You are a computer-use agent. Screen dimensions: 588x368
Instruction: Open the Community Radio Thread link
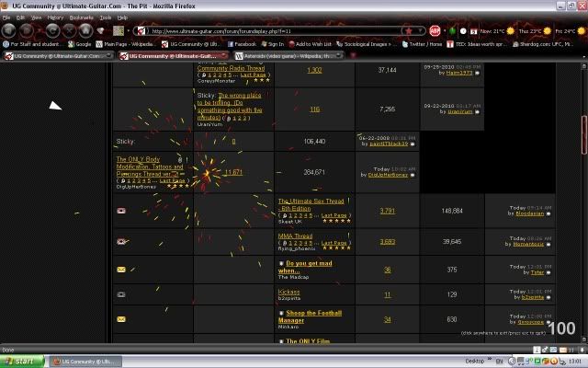pos(231,68)
